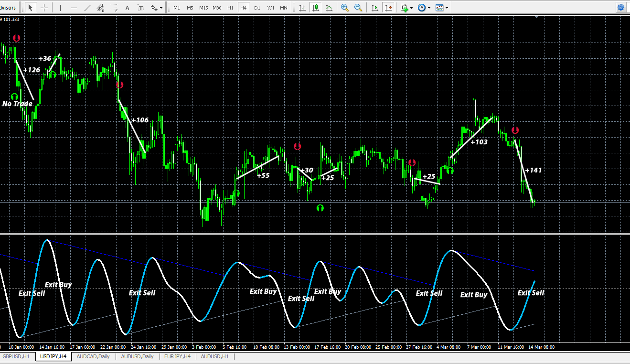Switch to the EURJPY,H4 chart tab
Screen dimensions: 630x364
(x=178, y=356)
